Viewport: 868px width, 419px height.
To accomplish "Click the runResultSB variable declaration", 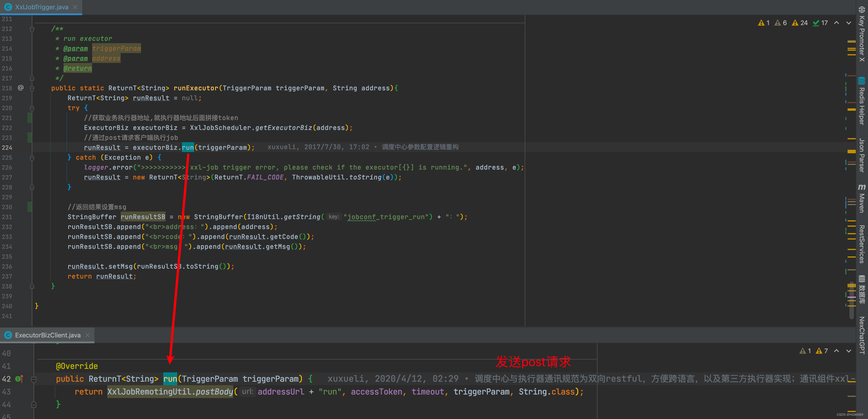I will click(x=143, y=217).
